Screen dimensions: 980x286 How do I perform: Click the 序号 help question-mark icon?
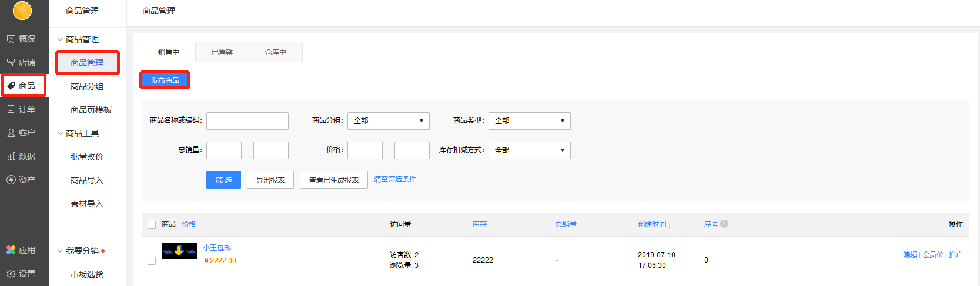724,224
